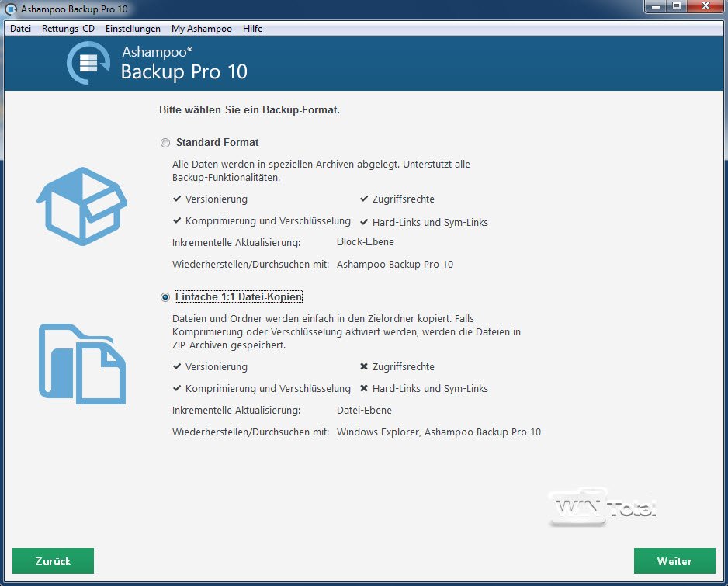This screenshot has height=586, width=728.
Task: Click X mark beside Hard-Links und Sym-Links
Action: point(364,388)
